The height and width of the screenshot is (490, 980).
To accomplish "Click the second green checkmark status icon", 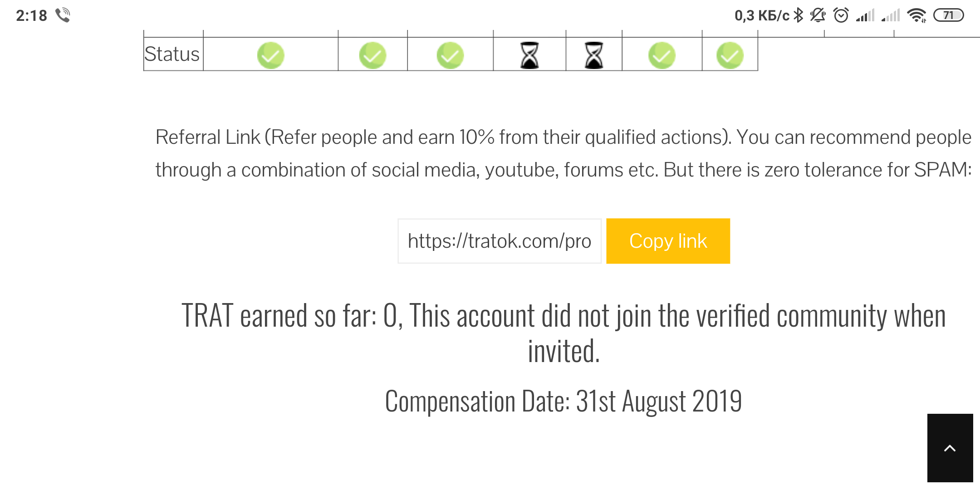I will (x=372, y=55).
